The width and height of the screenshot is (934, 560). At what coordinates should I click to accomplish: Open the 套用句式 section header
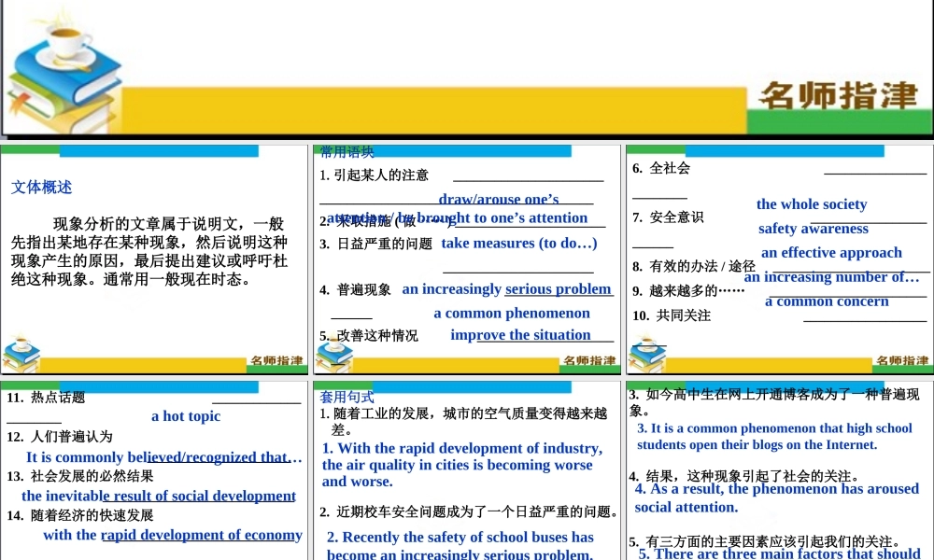(x=347, y=396)
